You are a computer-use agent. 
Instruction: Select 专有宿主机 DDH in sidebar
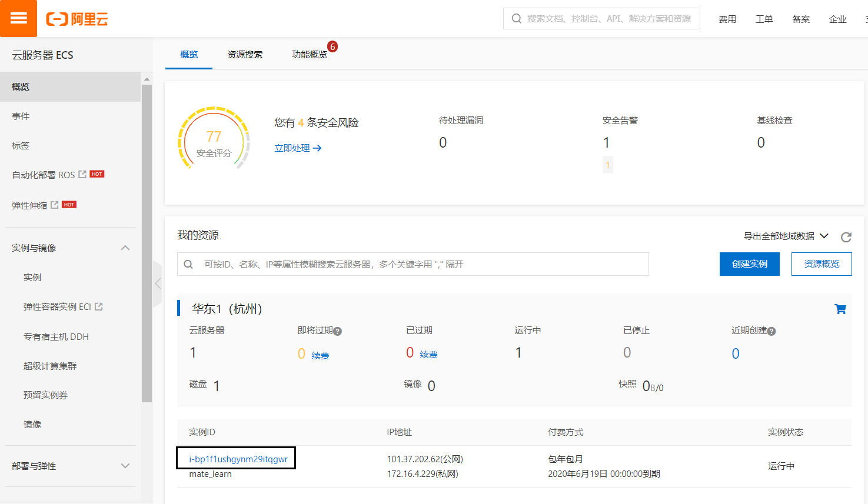tap(56, 336)
